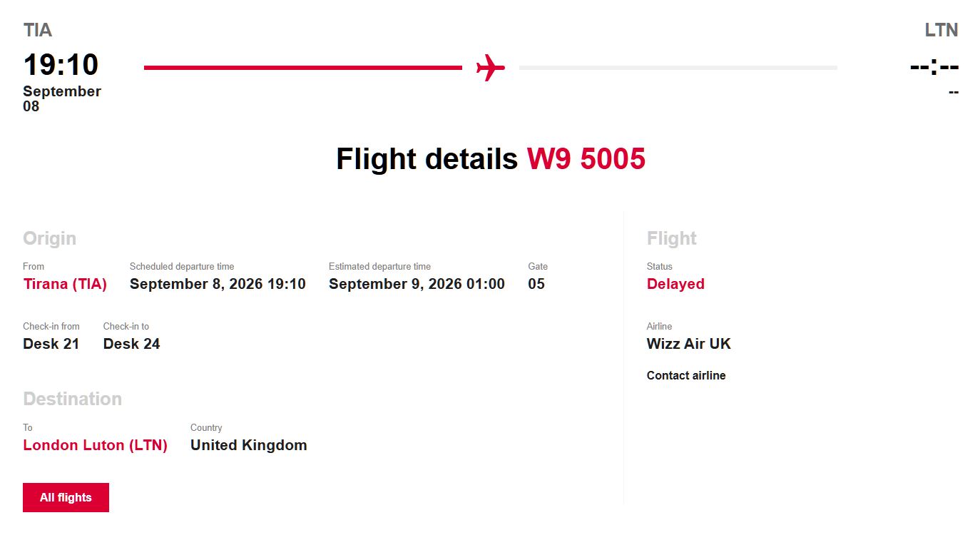
Task: Select the TIA airport code header
Action: pyautogui.click(x=38, y=30)
